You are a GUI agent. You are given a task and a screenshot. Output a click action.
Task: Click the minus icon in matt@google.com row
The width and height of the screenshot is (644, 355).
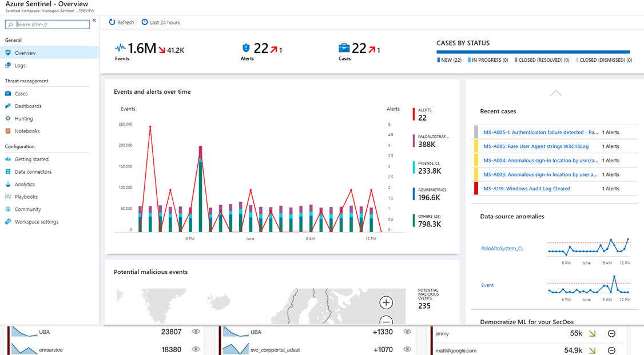click(x=611, y=350)
